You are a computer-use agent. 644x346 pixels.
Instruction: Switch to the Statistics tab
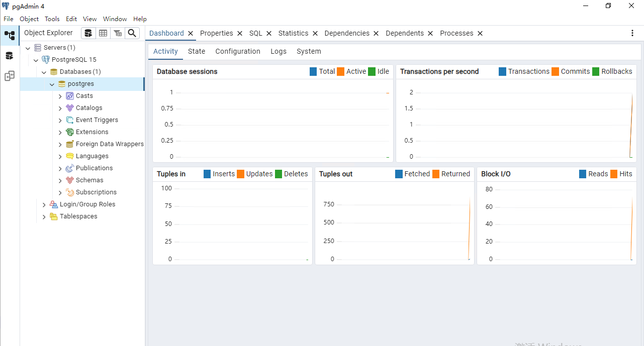click(293, 33)
